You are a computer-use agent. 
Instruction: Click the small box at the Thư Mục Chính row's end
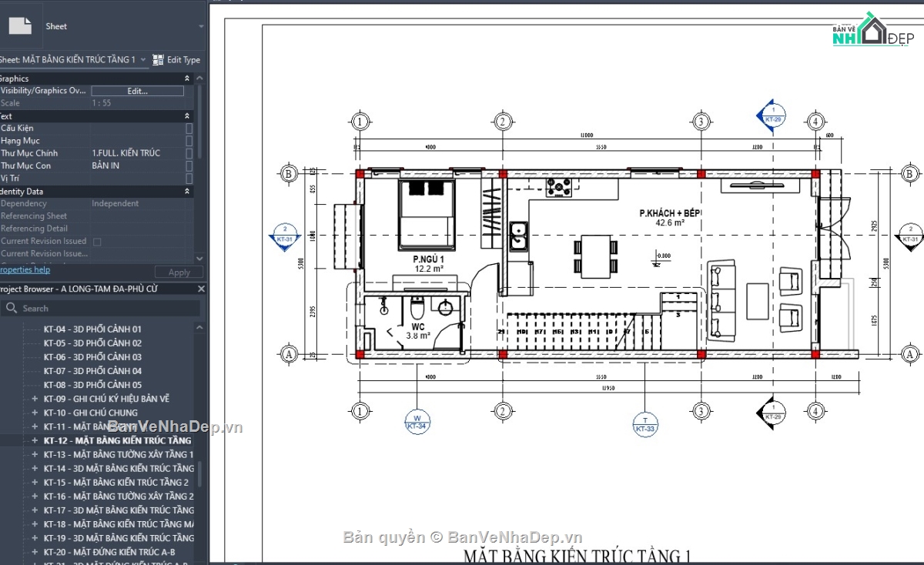[x=189, y=153]
